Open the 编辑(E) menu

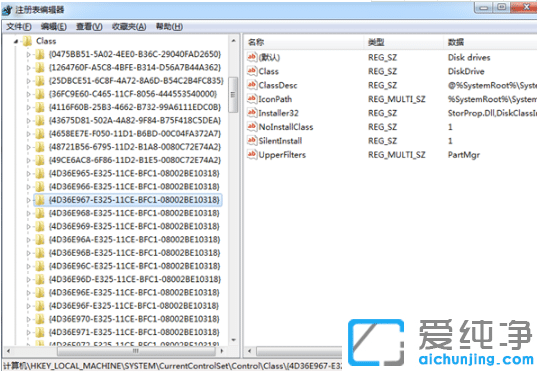(54, 27)
